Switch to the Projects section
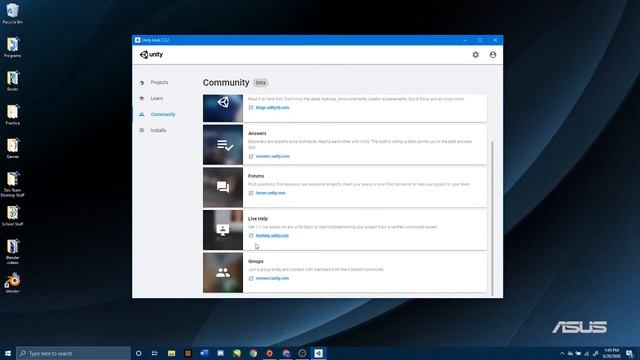 (x=159, y=82)
